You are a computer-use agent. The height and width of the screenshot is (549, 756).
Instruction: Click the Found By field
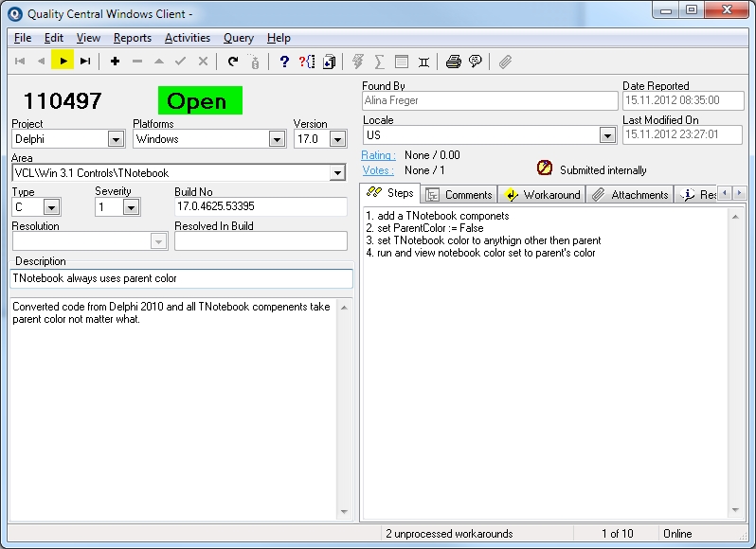[490, 100]
